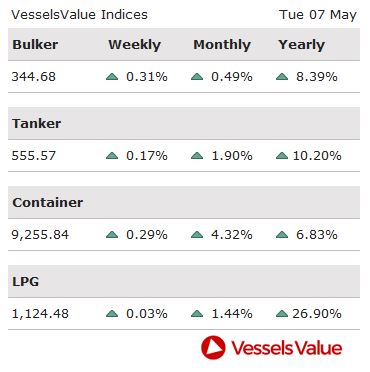
Task: Select the Weekly column header
Action: [x=135, y=45]
